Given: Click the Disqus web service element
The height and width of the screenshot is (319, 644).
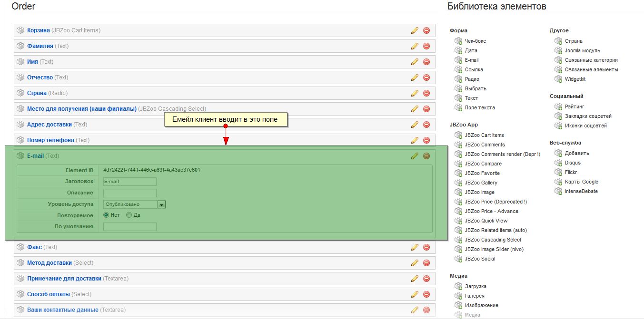Looking at the screenshot, I should tap(572, 163).
